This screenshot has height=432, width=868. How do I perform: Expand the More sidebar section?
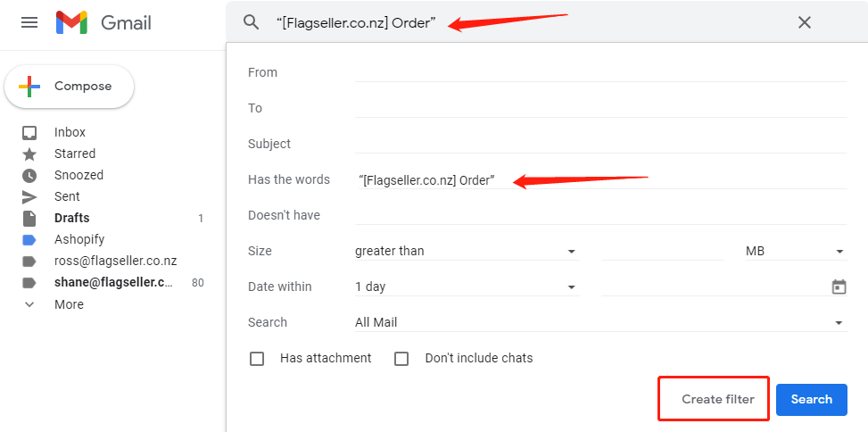coord(69,304)
